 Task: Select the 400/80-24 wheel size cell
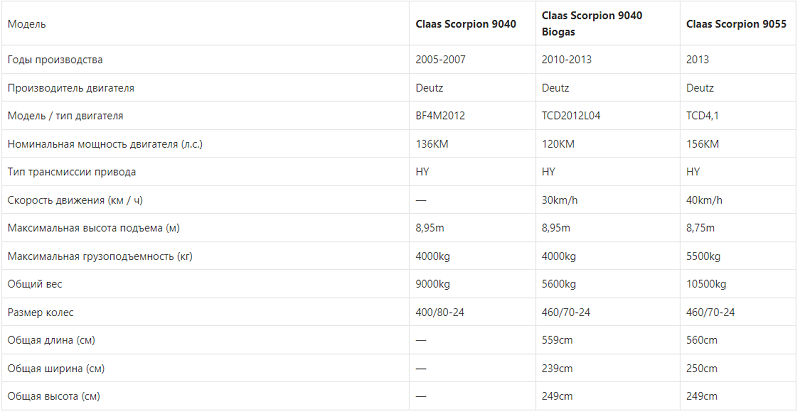coord(439,312)
